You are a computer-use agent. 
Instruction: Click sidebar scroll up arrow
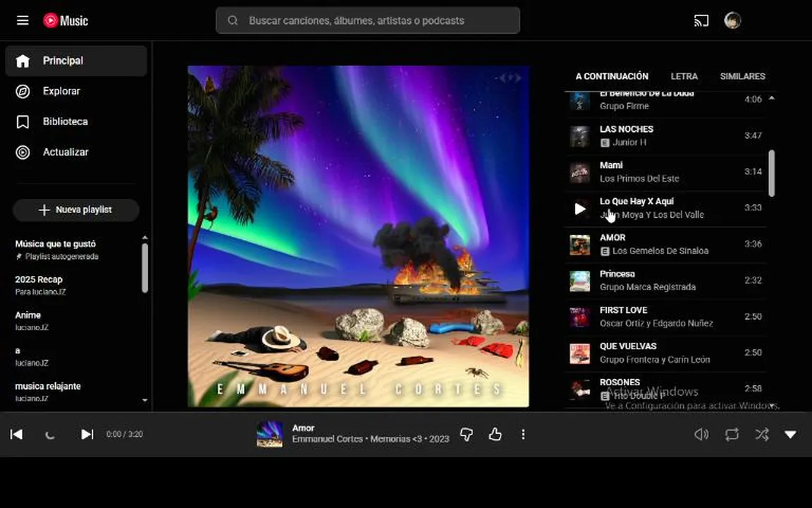tap(145, 237)
